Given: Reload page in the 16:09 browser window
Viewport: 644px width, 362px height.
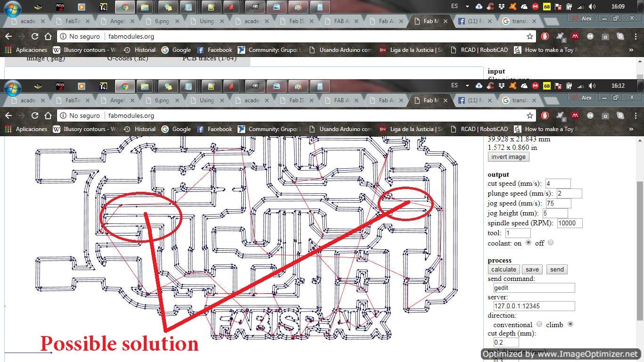Looking at the screenshot, I should (34, 36).
